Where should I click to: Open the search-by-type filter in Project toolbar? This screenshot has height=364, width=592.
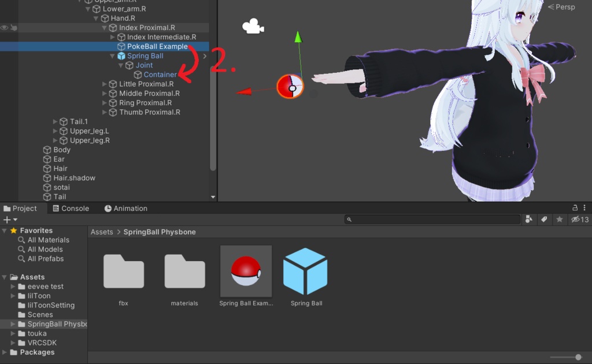[x=530, y=220]
